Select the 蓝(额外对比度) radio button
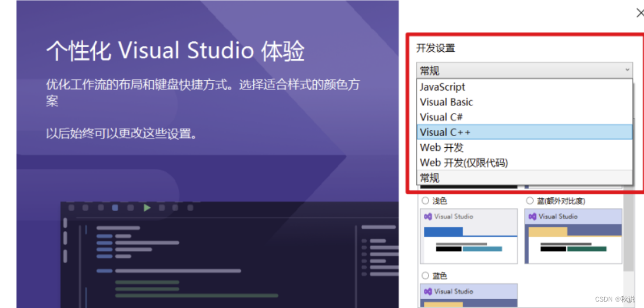 (x=529, y=201)
